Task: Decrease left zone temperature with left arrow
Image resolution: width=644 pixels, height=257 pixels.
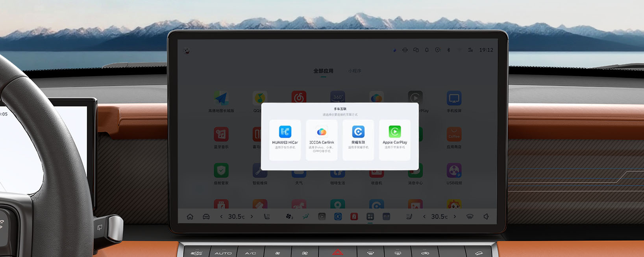Action: (221, 217)
